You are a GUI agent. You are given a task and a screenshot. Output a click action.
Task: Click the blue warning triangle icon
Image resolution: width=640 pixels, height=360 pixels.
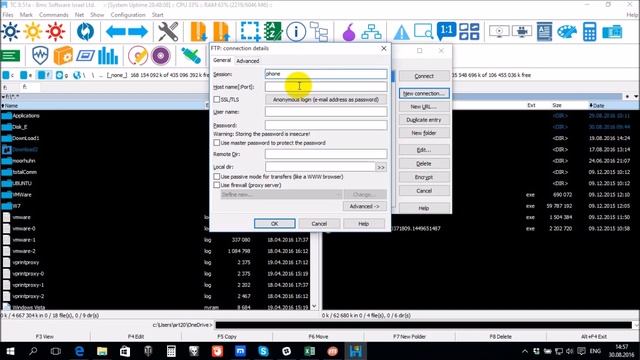pyautogui.click(x=401, y=32)
